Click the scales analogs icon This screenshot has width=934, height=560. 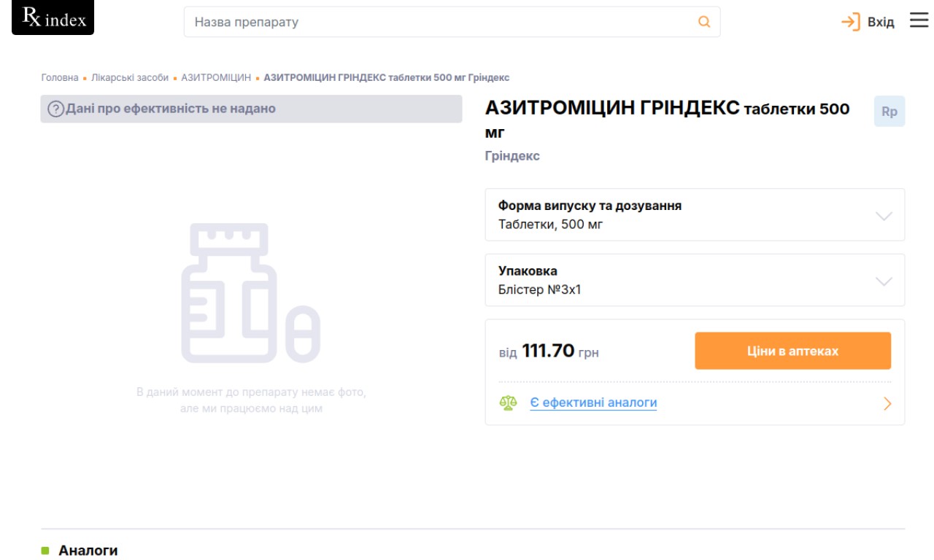click(508, 402)
